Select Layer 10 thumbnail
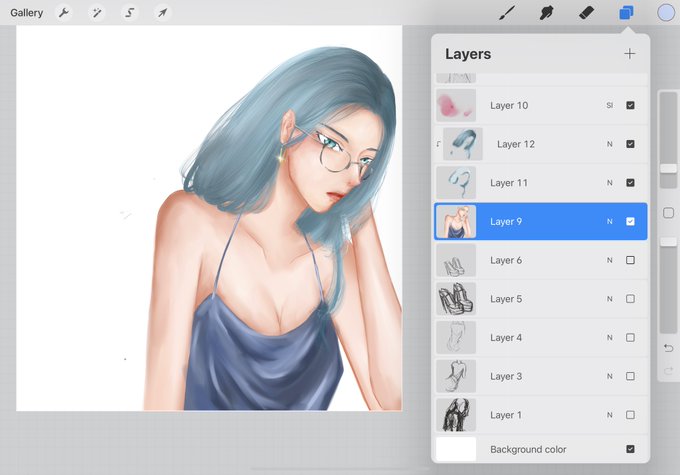 tap(456, 105)
